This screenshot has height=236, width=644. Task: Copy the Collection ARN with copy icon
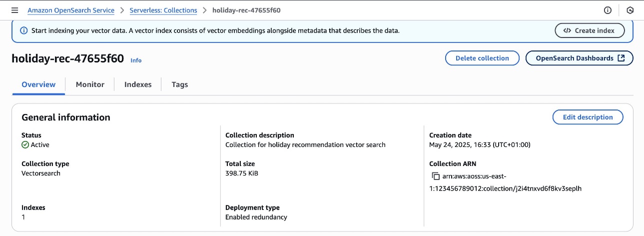(x=435, y=176)
